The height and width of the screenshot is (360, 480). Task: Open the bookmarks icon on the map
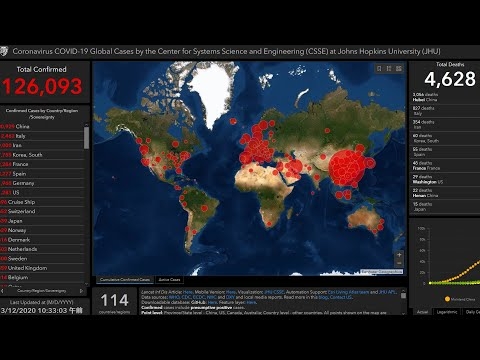[379, 68]
